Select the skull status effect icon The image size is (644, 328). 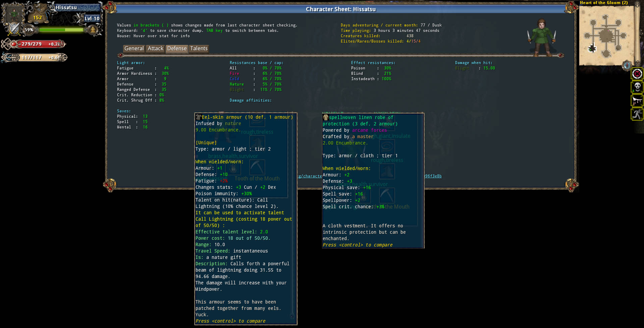[637, 87]
